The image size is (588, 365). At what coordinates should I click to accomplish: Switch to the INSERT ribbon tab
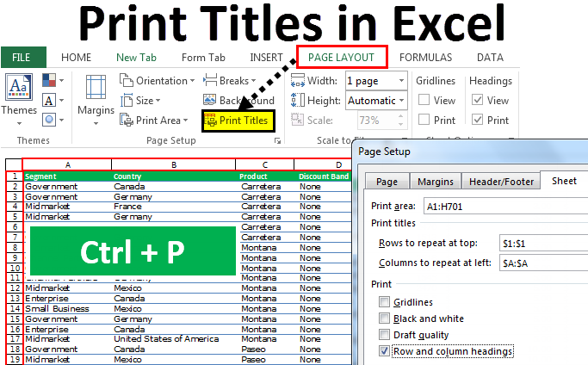coord(266,58)
